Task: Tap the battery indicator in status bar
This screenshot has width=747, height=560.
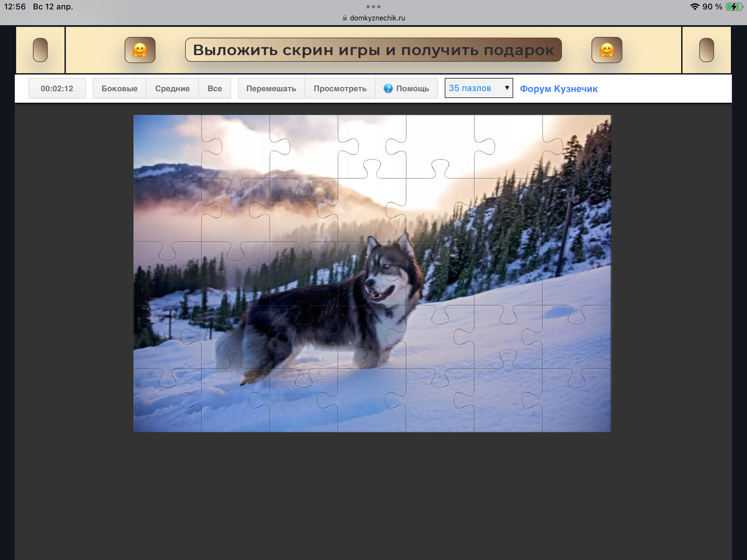Action: click(734, 7)
